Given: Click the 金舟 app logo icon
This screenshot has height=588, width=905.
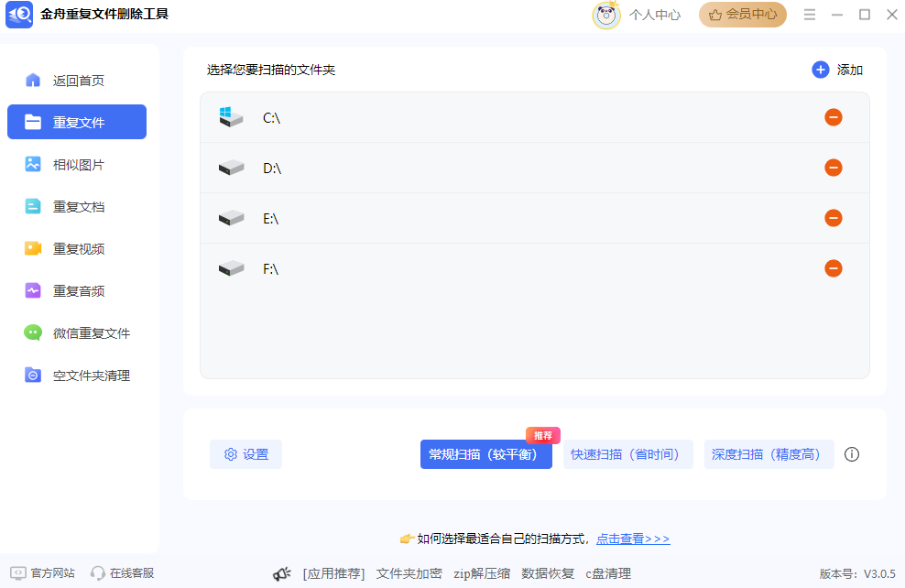Looking at the screenshot, I should 19,14.
